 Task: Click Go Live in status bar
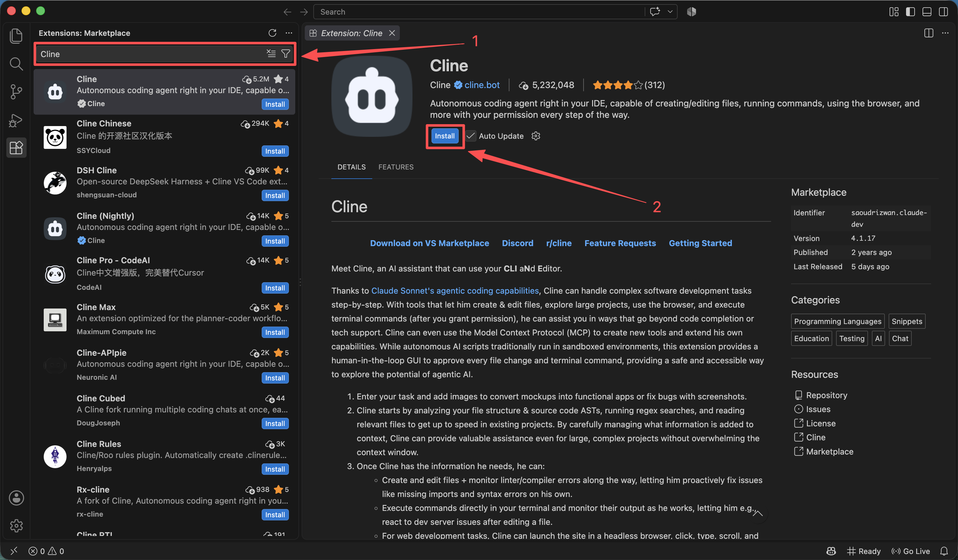[910, 551]
